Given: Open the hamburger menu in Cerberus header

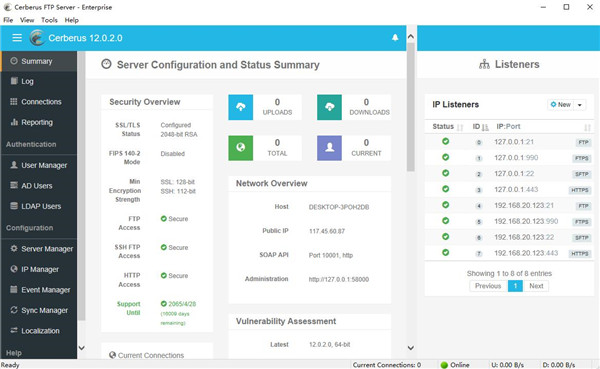Looking at the screenshot, I should pos(17,38).
